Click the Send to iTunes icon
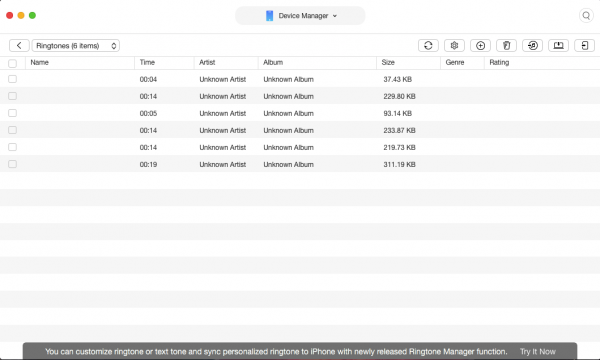Viewport: 600px width, 360px height. pyautogui.click(x=532, y=46)
